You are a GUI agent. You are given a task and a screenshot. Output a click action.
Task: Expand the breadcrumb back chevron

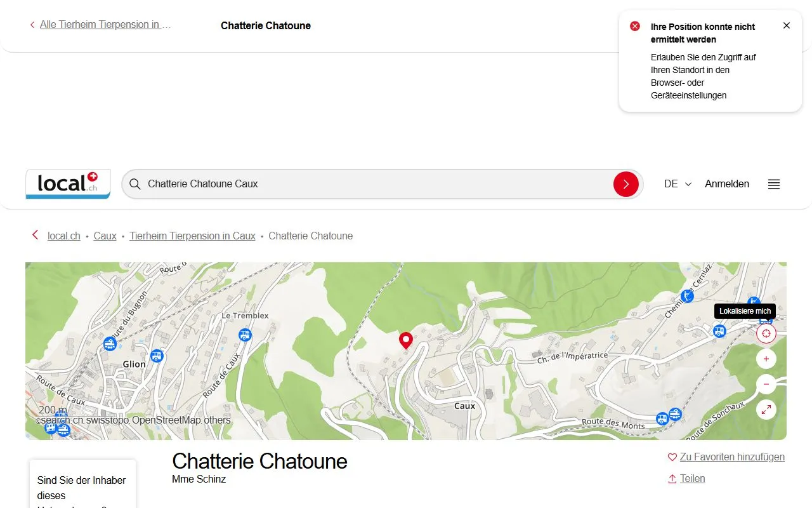35,234
